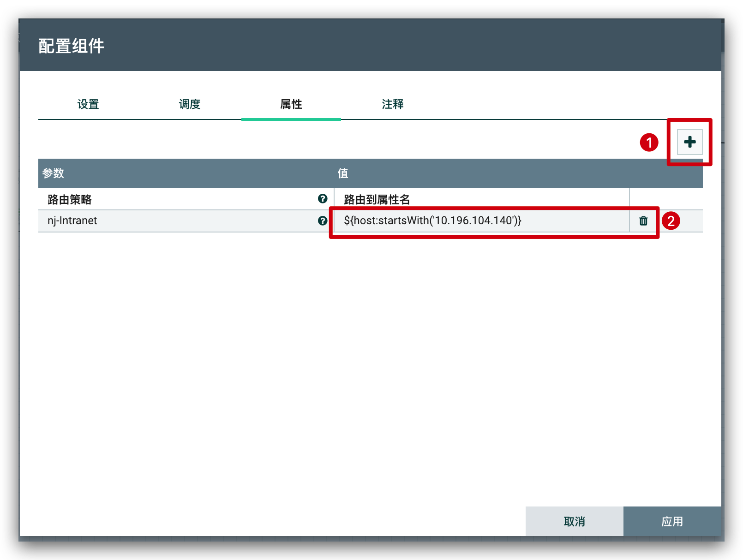This screenshot has width=743, height=560.
Task: Click the plus icon to add property
Action: [x=689, y=142]
